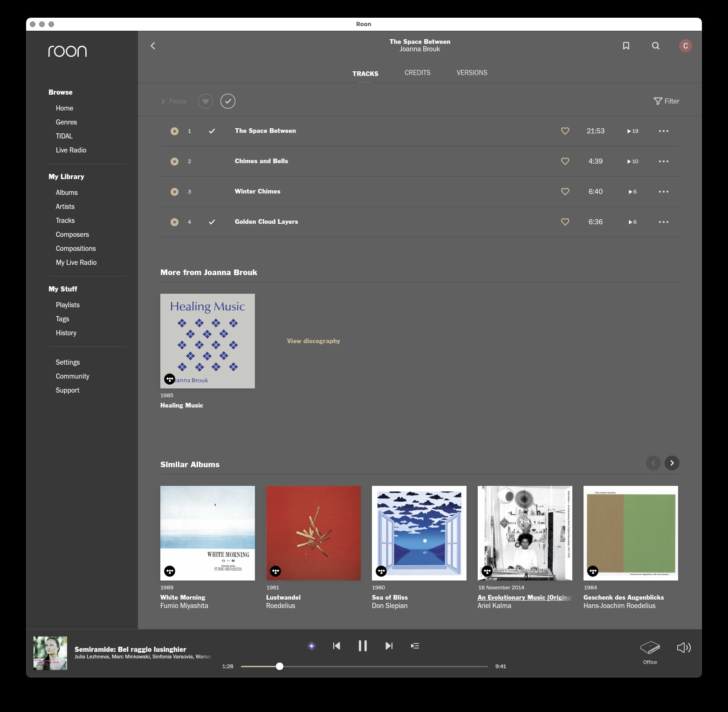Open more options for The Space Between
The height and width of the screenshot is (712, 728).
pyautogui.click(x=664, y=131)
